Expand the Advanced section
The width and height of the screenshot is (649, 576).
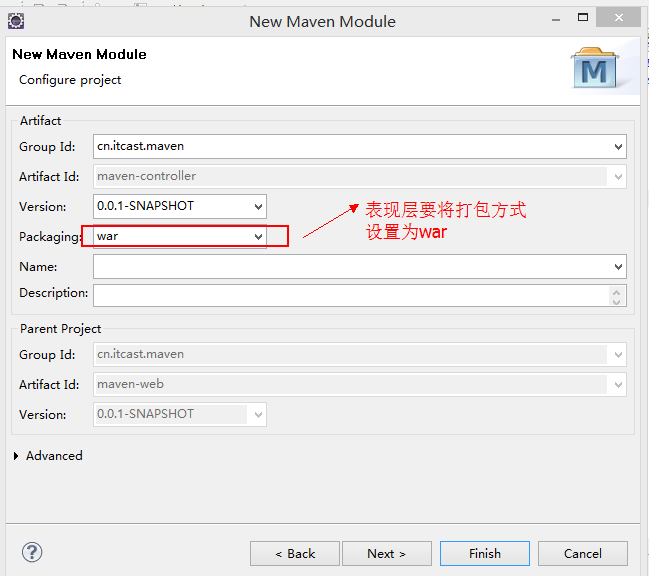pos(18,456)
